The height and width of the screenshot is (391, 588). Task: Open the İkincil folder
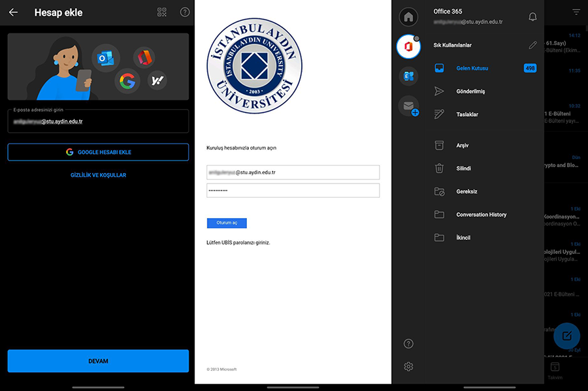tap(485, 238)
